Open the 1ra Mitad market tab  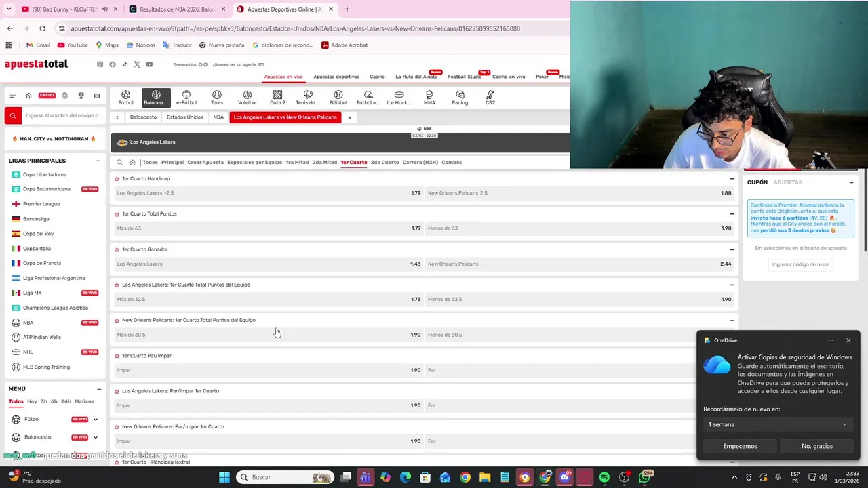[x=297, y=163]
